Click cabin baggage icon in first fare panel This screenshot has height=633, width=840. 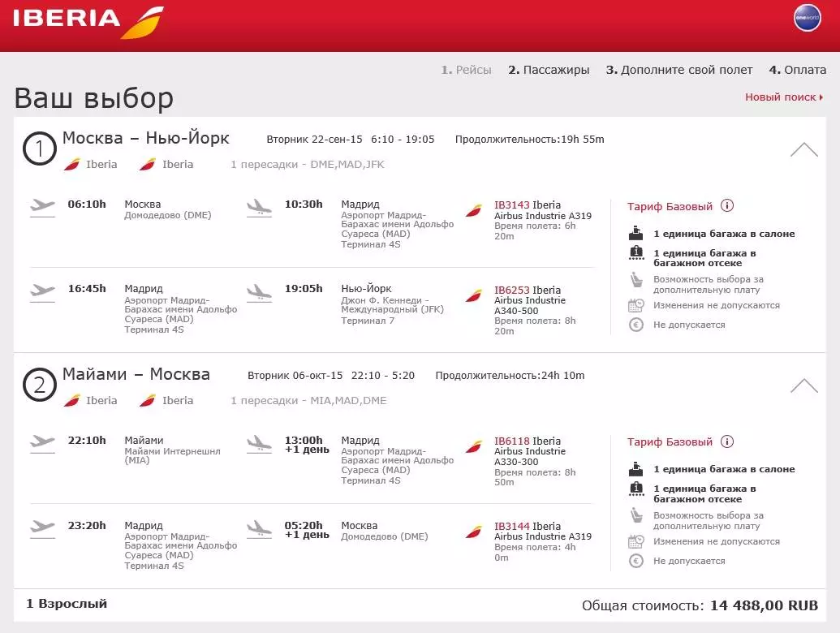coord(636,233)
